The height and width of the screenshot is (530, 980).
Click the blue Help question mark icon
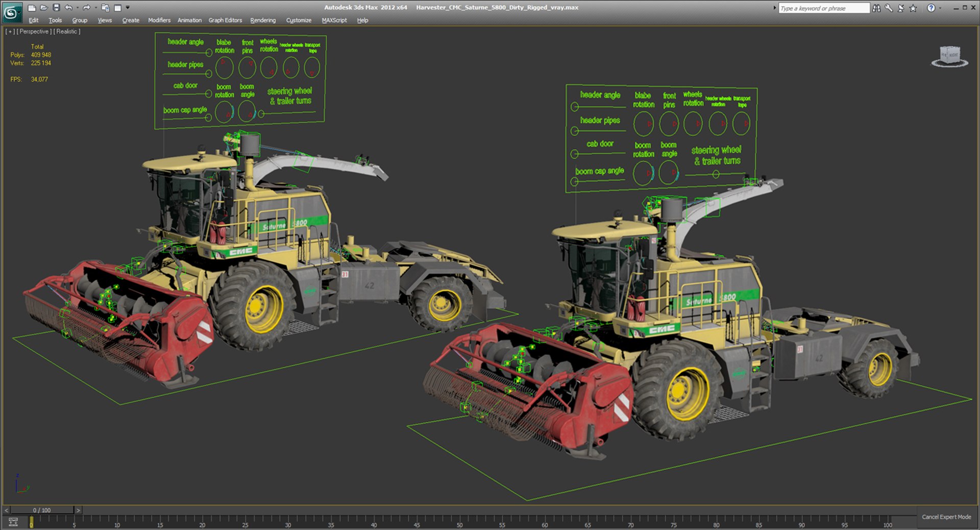click(931, 8)
